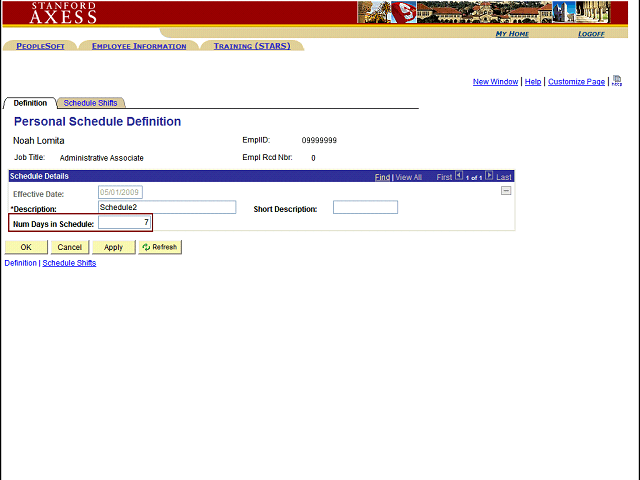Click Customize Page link
Screen dimensions: 640x480
pos(576,82)
